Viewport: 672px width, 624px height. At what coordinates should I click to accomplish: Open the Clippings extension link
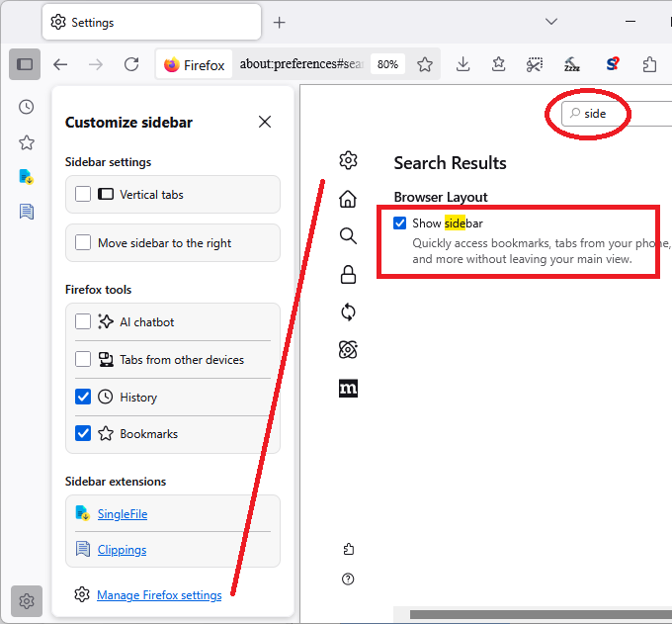pyautogui.click(x=123, y=550)
